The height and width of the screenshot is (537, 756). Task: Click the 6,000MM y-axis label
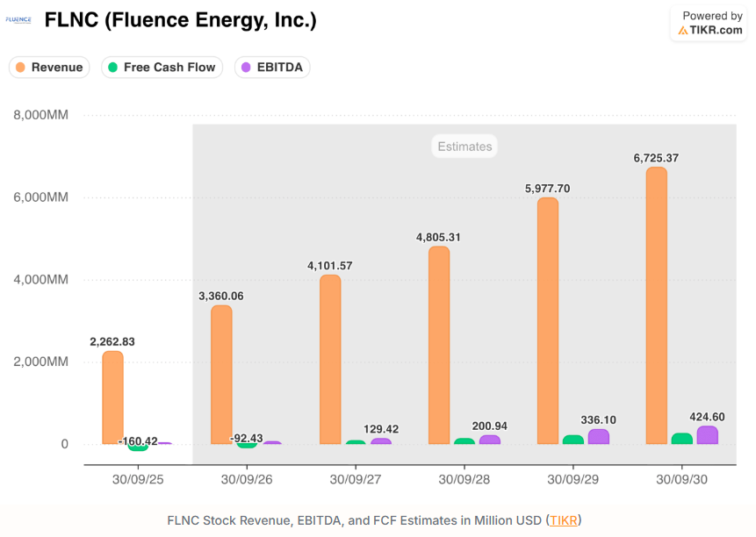click(x=41, y=197)
